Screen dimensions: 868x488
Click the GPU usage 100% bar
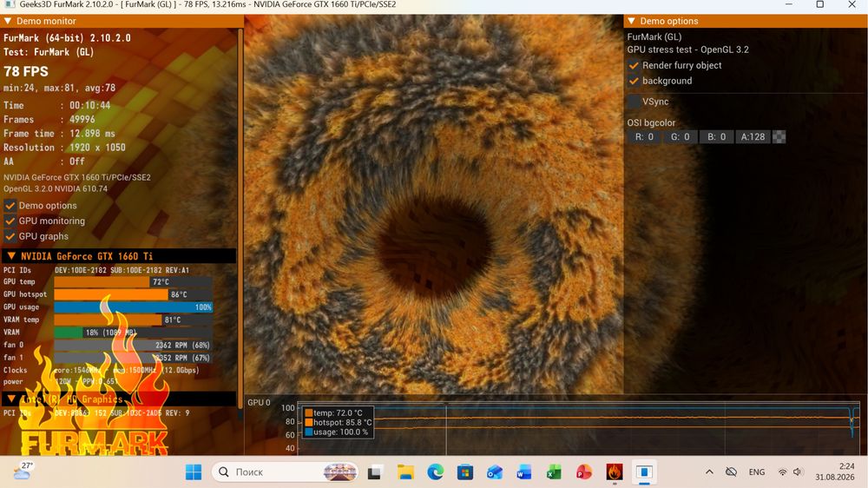coord(134,307)
